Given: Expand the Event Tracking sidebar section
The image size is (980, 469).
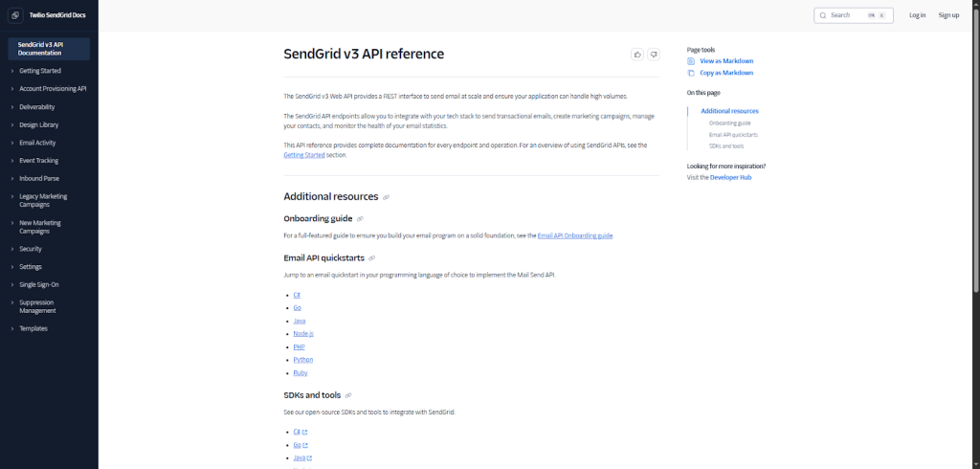Looking at the screenshot, I should pyautogui.click(x=11, y=161).
